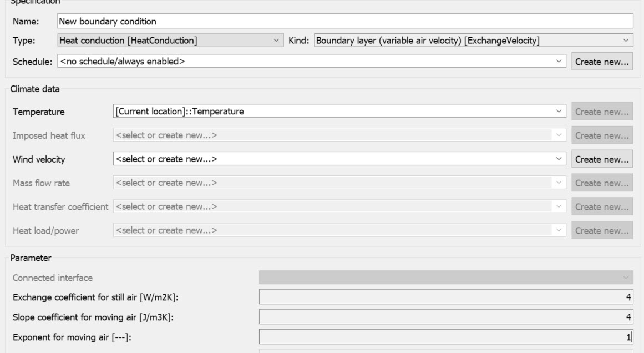This screenshot has width=644, height=353.
Task: Click the Name text field
Action: [344, 22]
